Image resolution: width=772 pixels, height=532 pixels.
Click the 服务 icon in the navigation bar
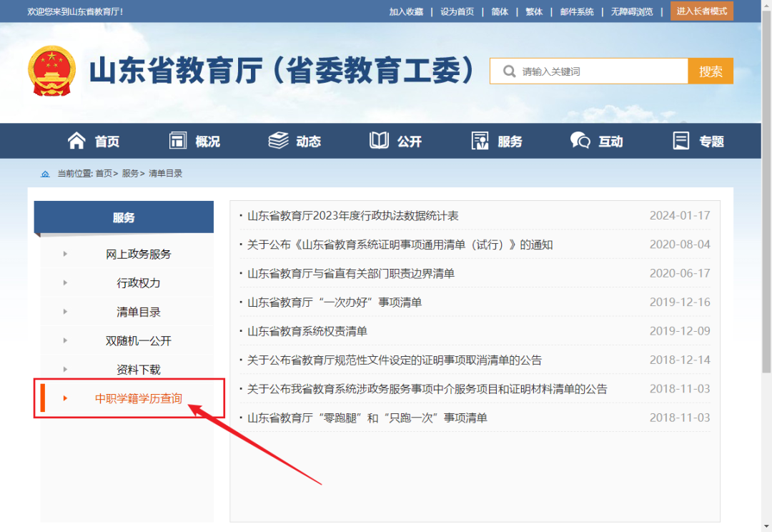[480, 140]
